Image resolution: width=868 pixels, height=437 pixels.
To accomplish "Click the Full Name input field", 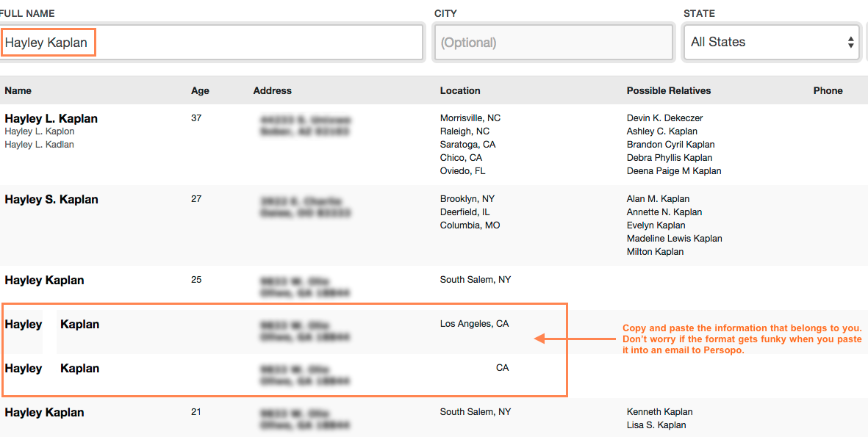I will (x=212, y=42).
